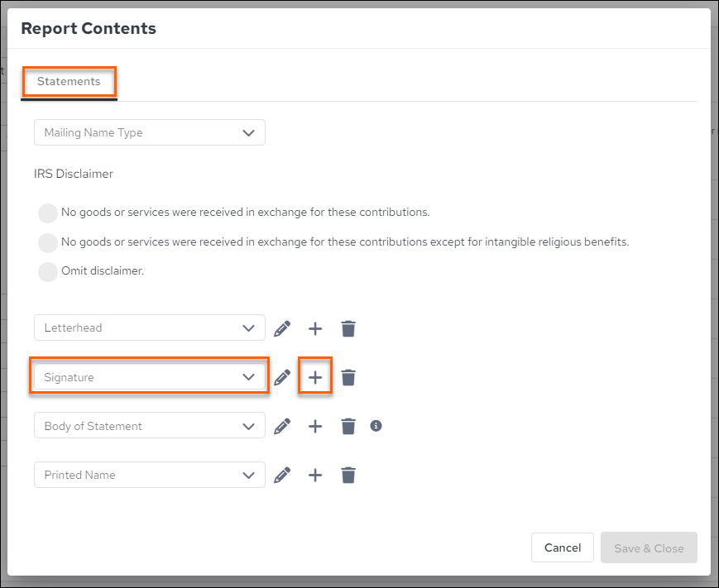Add a new Letterhead with plus icon
Image resolution: width=719 pixels, height=588 pixels.
click(315, 328)
